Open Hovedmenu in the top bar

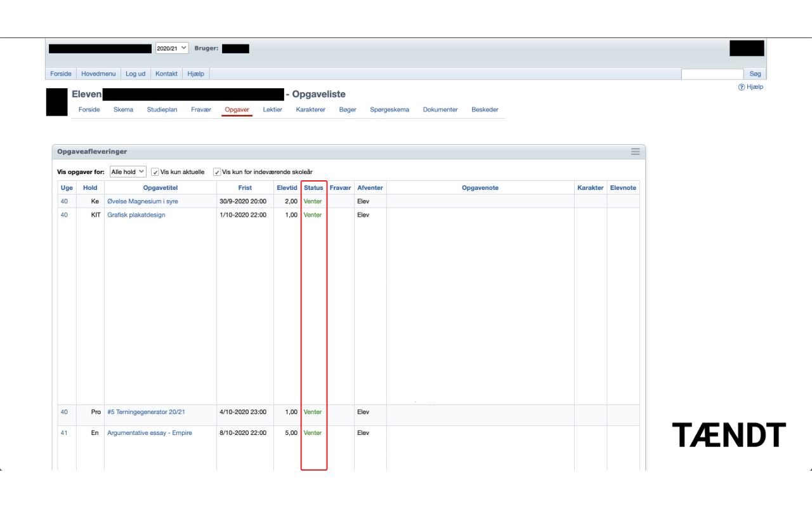98,74
